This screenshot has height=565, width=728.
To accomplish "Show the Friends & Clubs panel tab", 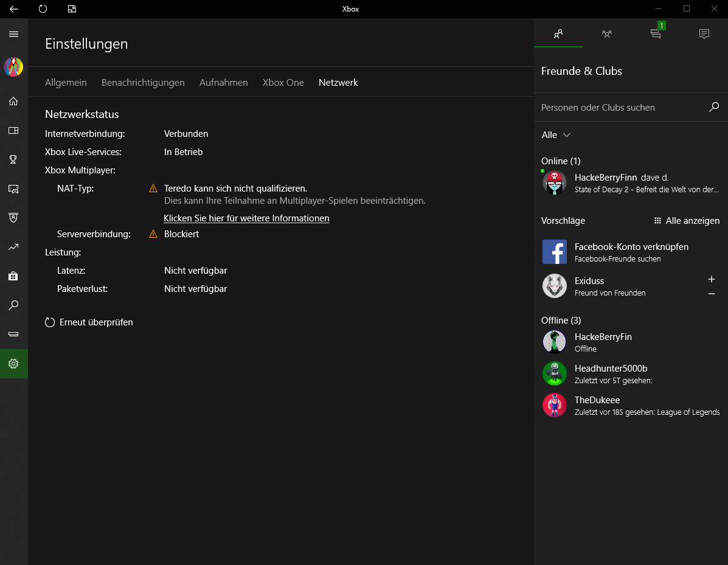I will coord(558,33).
